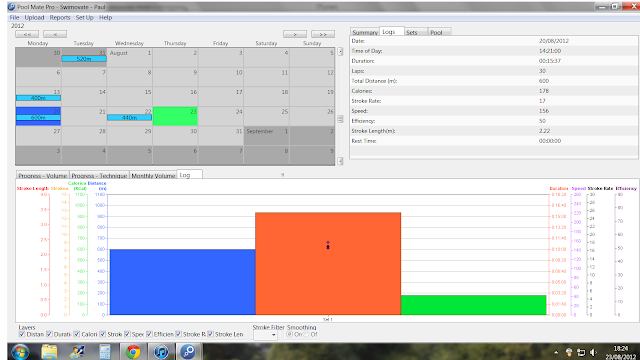The width and height of the screenshot is (640, 360).
Task: Select the September 1 calendar cell
Action: click(267, 136)
